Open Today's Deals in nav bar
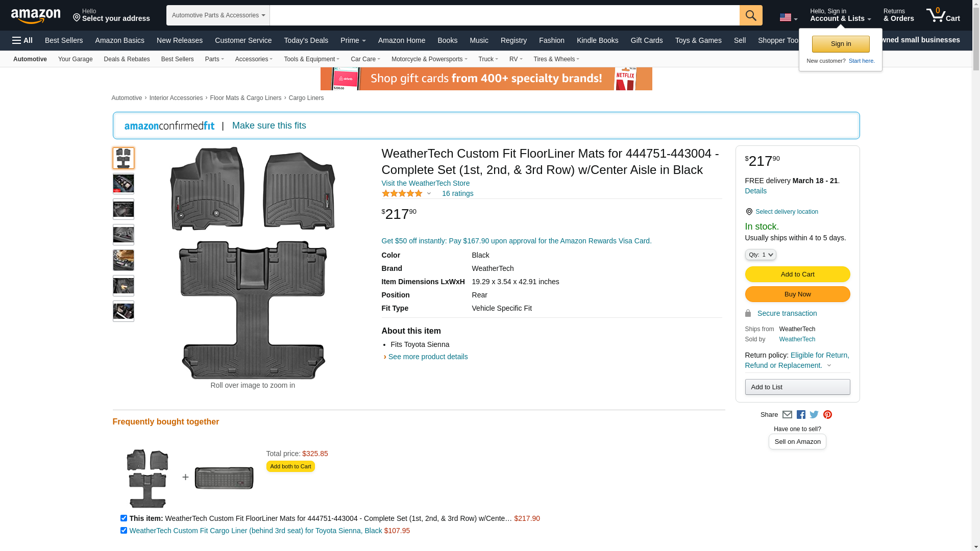This screenshot has width=980, height=551. click(306, 40)
